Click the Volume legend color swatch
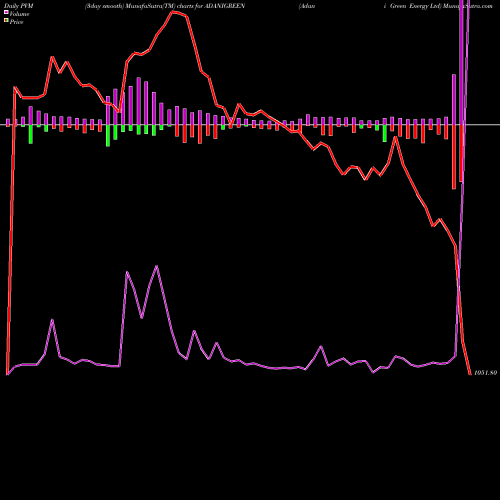500x500 pixels. pyautogui.click(x=6, y=12)
